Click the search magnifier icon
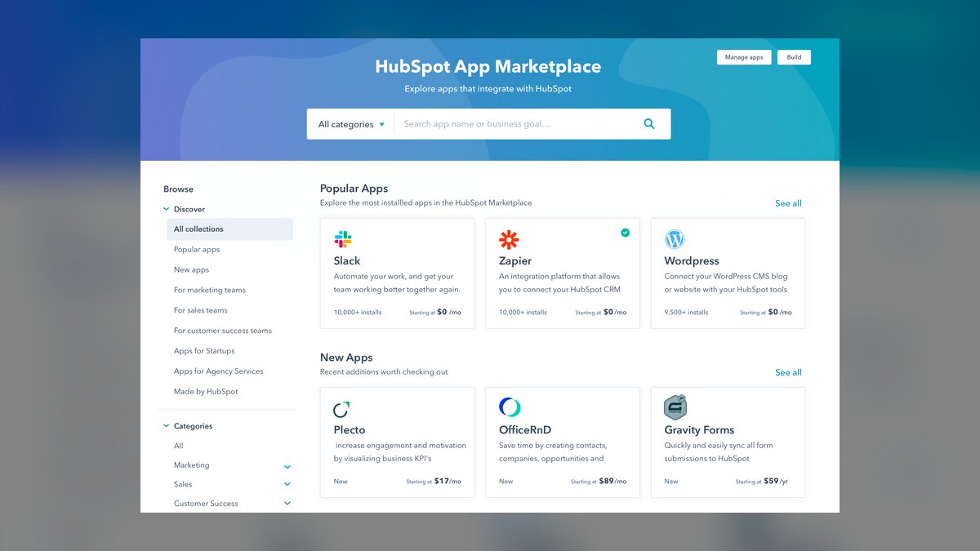980x551 pixels. [649, 124]
